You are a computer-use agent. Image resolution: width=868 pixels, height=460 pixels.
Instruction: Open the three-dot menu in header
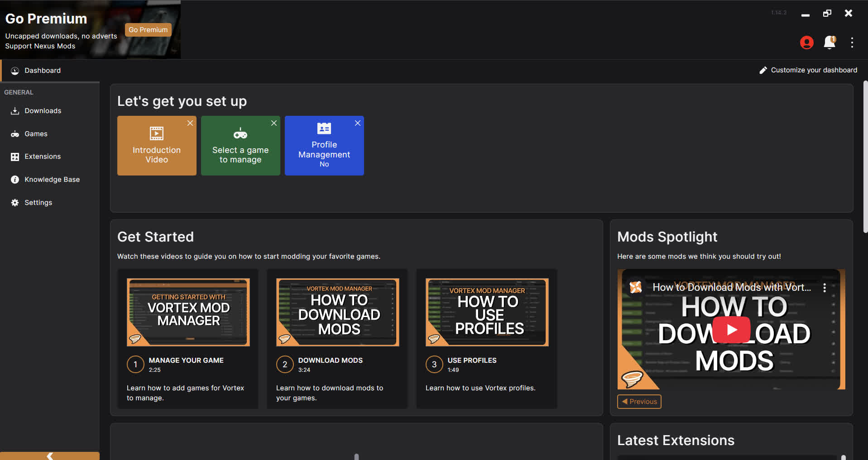[x=852, y=43]
